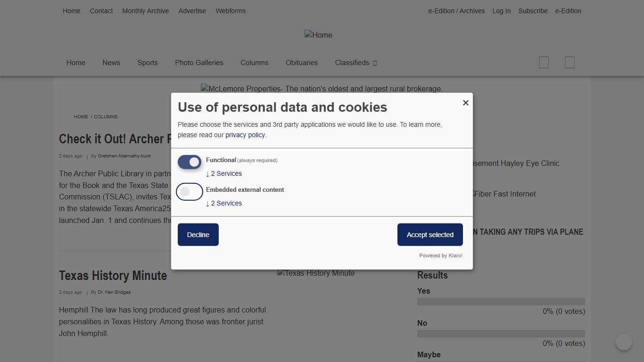
Task: Open the Photo Galleries menu item
Action: 199,63
